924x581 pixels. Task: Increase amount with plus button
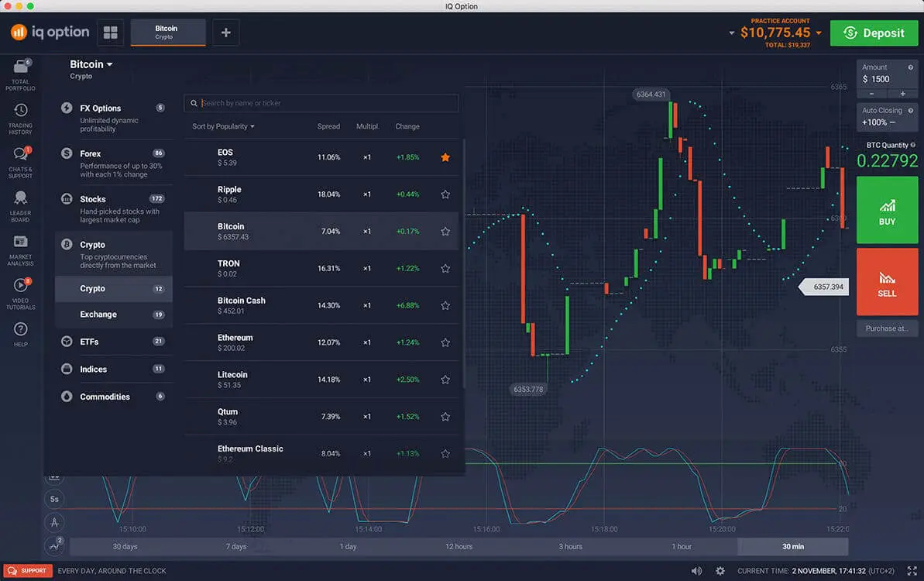[902, 94]
